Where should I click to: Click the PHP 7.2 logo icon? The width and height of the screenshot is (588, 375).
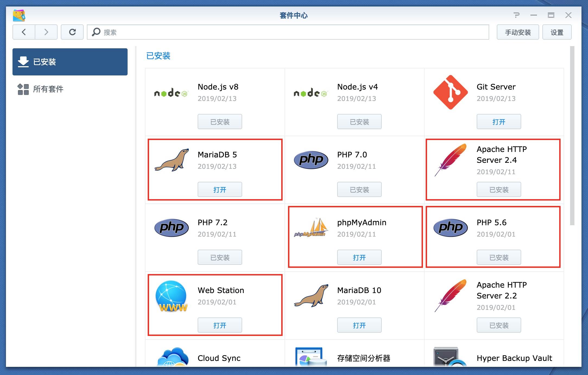pyautogui.click(x=172, y=228)
